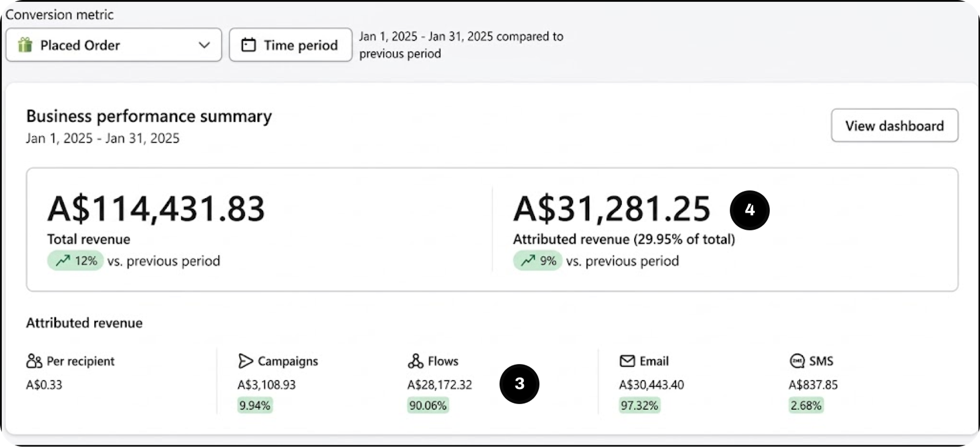Click the Attributed revenue section heading
The height and width of the screenshot is (447, 980).
pyautogui.click(x=84, y=323)
